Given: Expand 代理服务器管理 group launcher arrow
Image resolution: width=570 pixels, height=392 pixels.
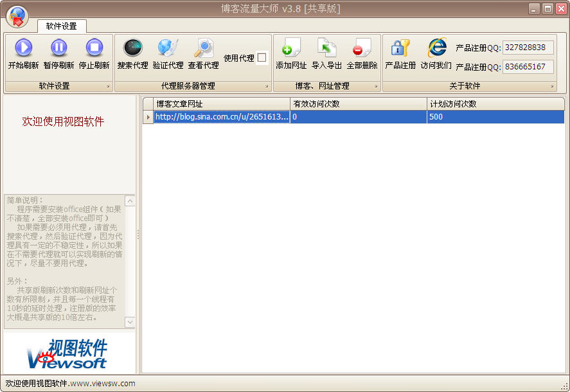Looking at the screenshot, I should pos(267,86).
